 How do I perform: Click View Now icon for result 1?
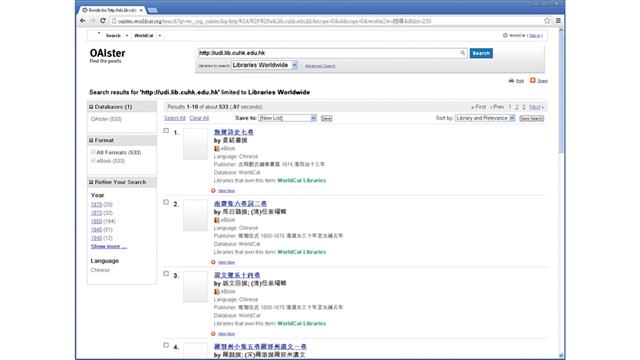[x=213, y=191]
